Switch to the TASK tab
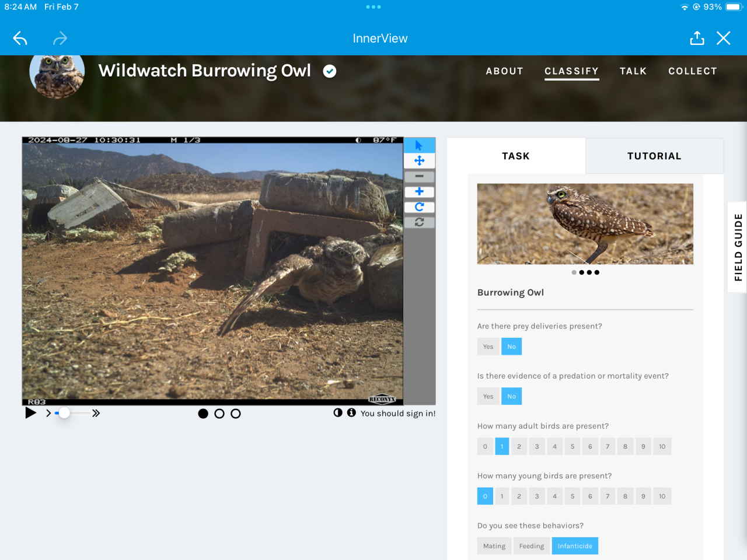 [x=516, y=156]
